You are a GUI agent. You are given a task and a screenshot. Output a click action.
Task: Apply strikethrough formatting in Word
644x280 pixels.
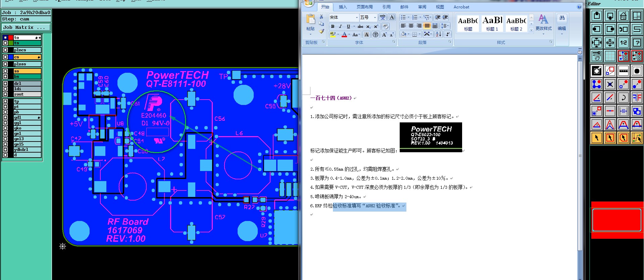(360, 26)
